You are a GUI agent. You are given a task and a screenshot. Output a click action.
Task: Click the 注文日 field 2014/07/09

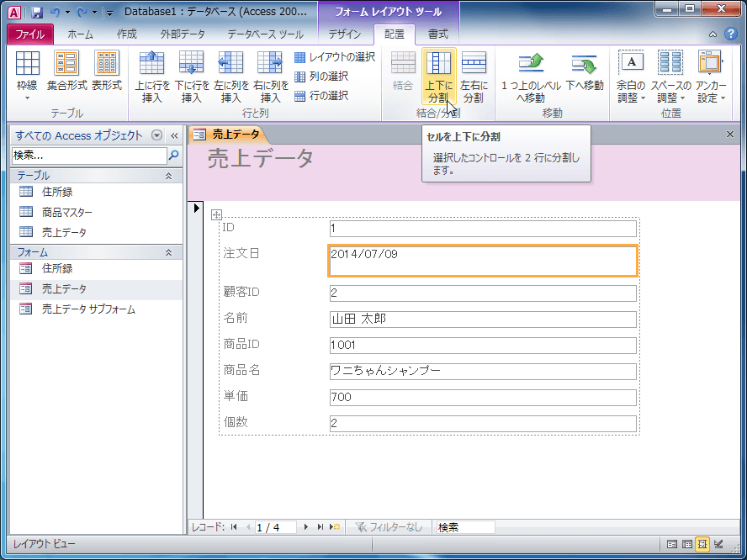coord(483,261)
